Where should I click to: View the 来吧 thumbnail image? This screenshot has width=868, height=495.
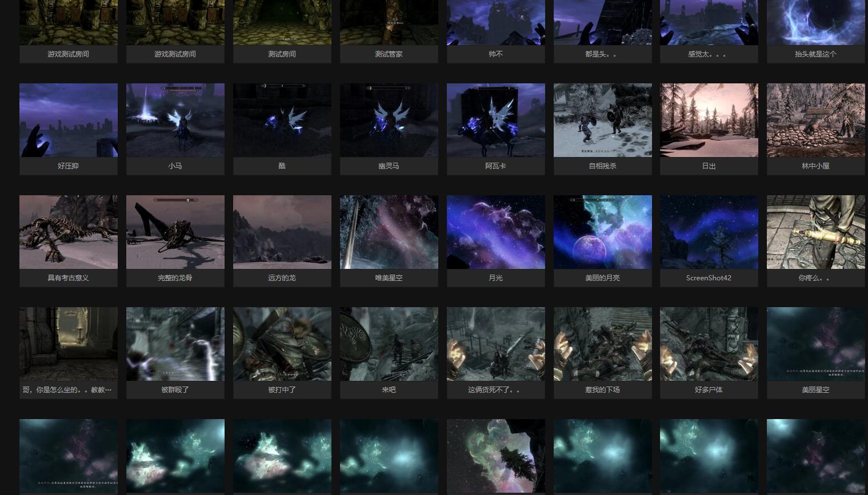(389, 344)
